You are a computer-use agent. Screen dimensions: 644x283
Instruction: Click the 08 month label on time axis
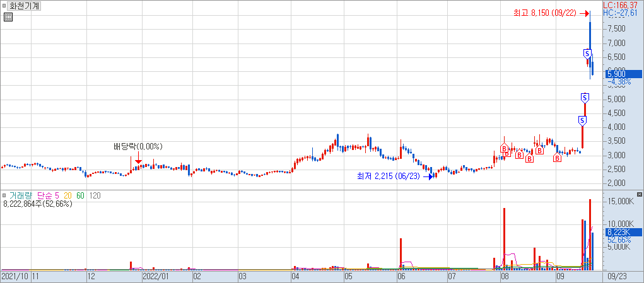[505, 277]
